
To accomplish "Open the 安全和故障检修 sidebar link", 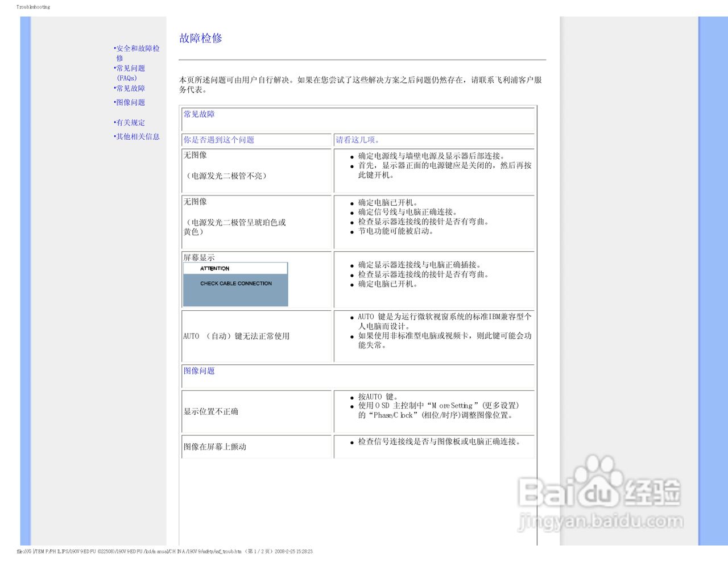I will click(x=137, y=53).
